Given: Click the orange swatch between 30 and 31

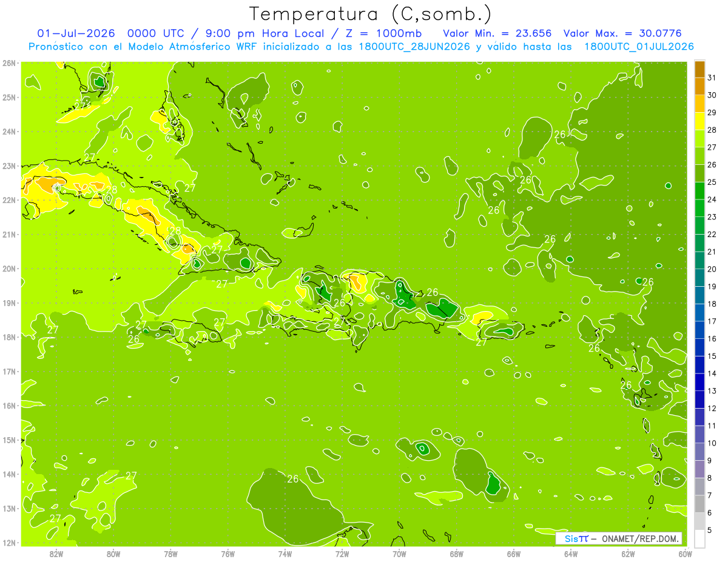Looking at the screenshot, I should click(x=699, y=87).
